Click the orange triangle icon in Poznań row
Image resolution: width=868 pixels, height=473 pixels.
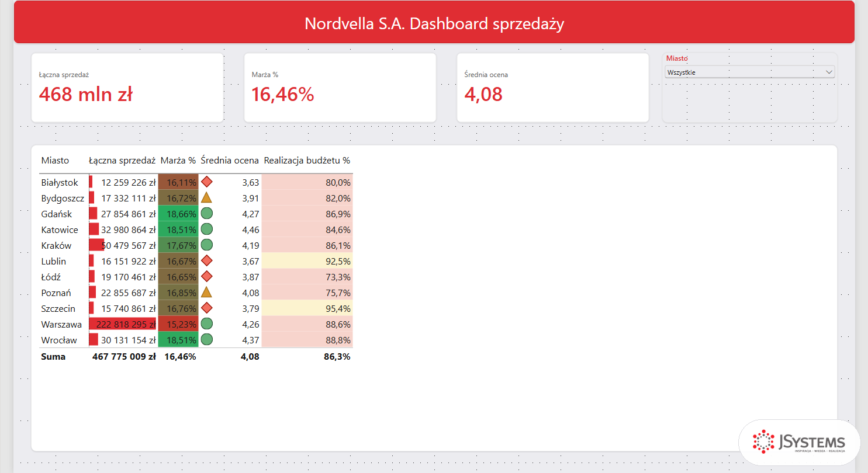tap(206, 292)
